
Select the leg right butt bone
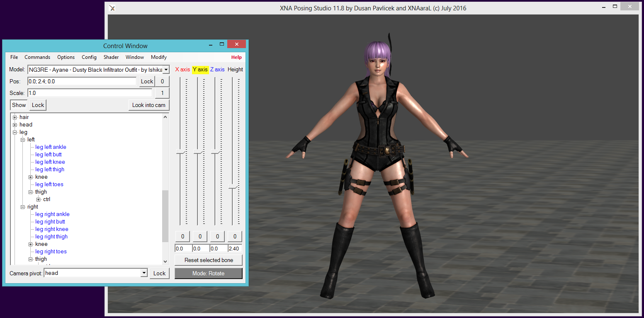pyautogui.click(x=50, y=222)
